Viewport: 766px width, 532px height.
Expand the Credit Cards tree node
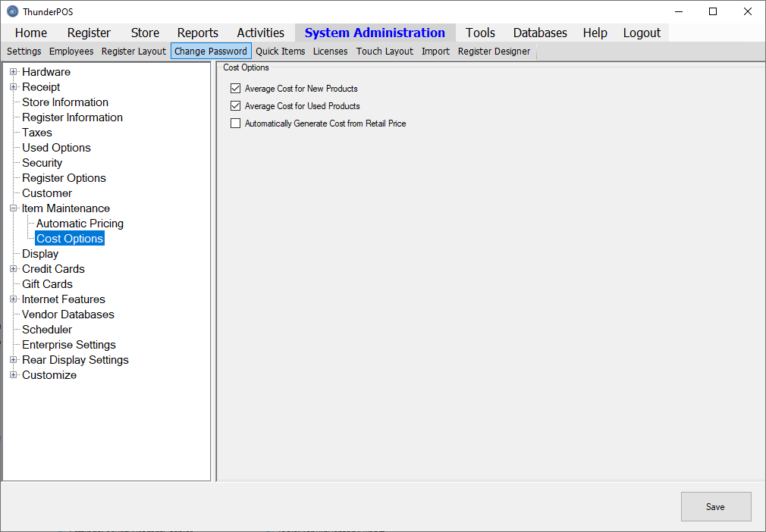13,269
